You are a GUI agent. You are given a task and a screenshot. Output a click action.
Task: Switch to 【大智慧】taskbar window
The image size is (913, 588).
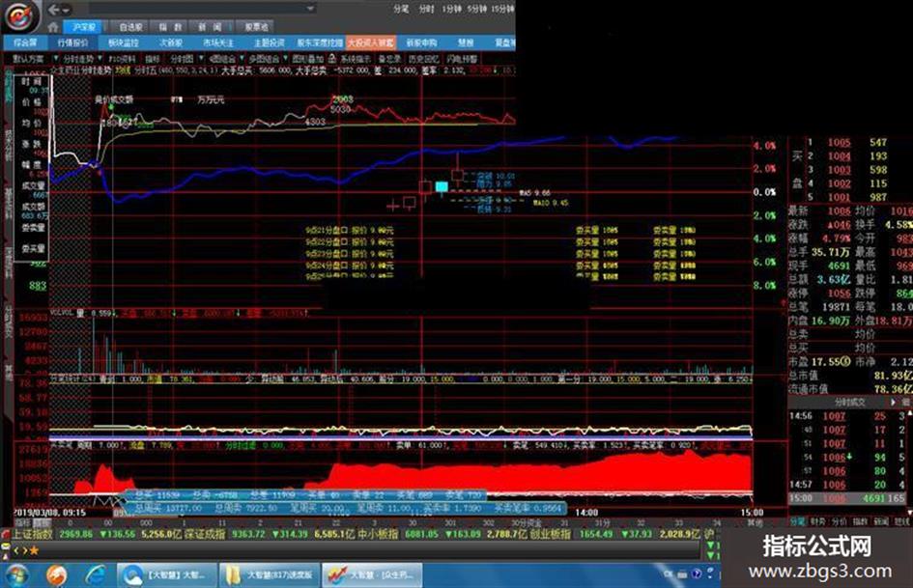point(166,575)
